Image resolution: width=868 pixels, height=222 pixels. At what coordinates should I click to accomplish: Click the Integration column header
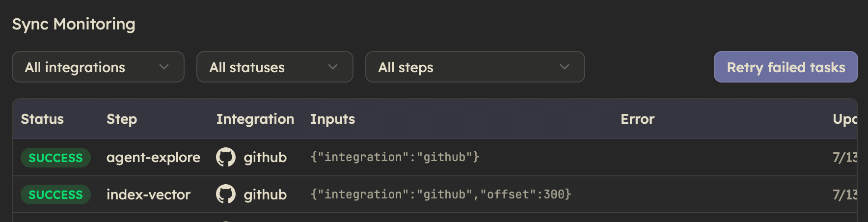pyautogui.click(x=255, y=119)
